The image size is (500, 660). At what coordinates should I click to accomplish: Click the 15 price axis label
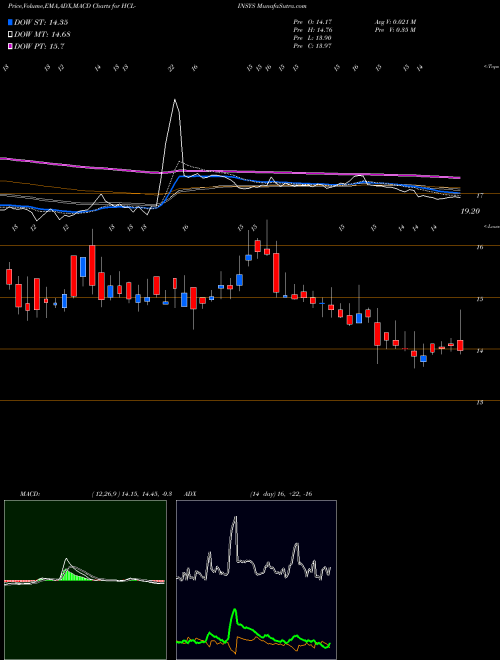click(x=479, y=299)
